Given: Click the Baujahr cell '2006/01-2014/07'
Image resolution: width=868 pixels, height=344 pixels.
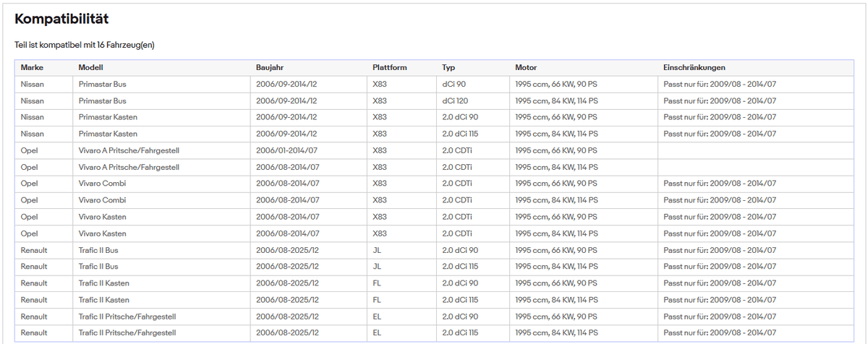Looking at the screenshot, I should (x=286, y=150).
